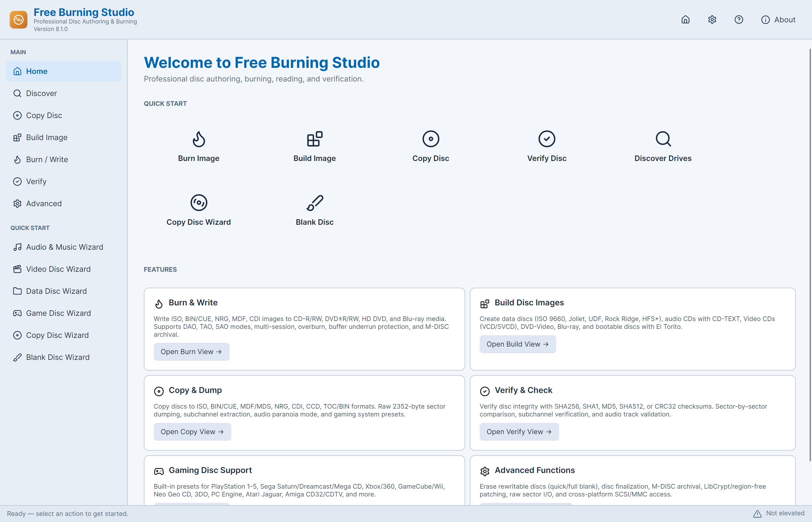The image size is (812, 522).
Task: Start Data Disc Wizard
Action: click(64, 291)
